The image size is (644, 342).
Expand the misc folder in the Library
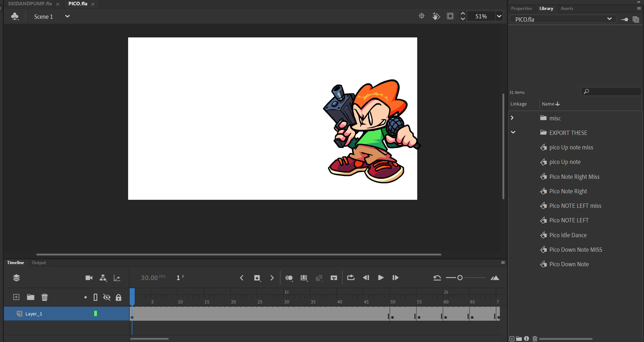click(x=512, y=118)
